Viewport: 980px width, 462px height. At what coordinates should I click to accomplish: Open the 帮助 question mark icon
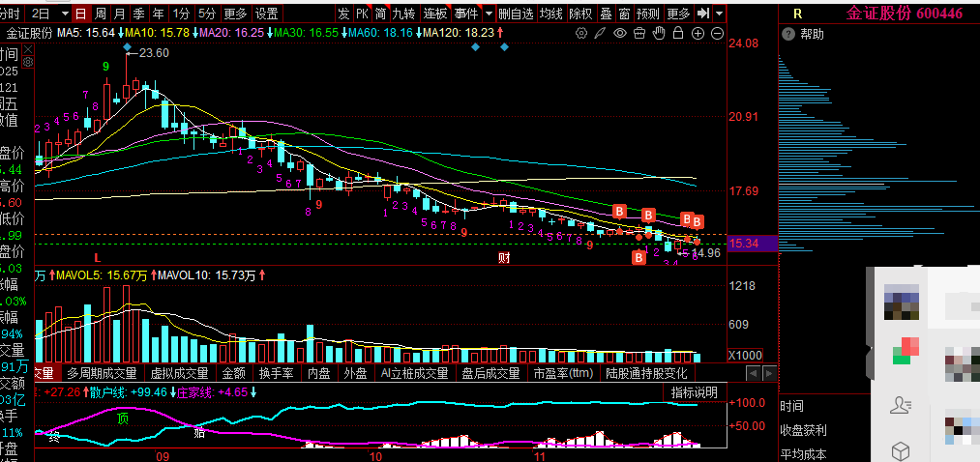(x=787, y=35)
